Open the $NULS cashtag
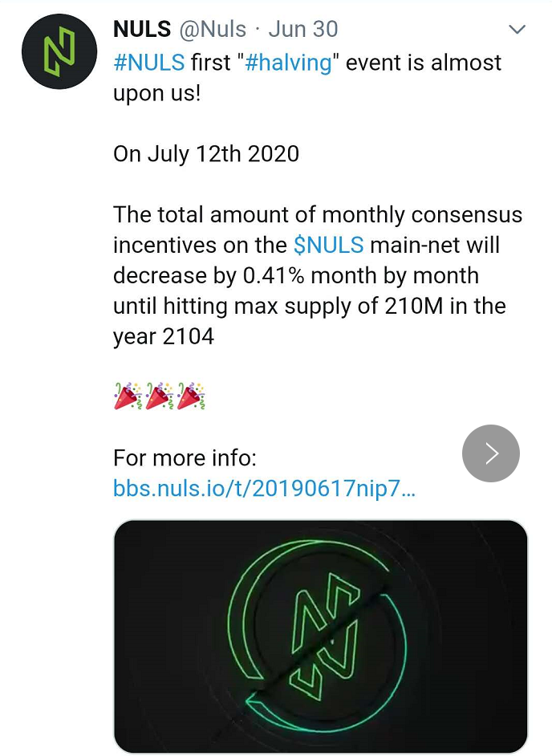This screenshot has width=552, height=756. pyautogui.click(x=329, y=245)
